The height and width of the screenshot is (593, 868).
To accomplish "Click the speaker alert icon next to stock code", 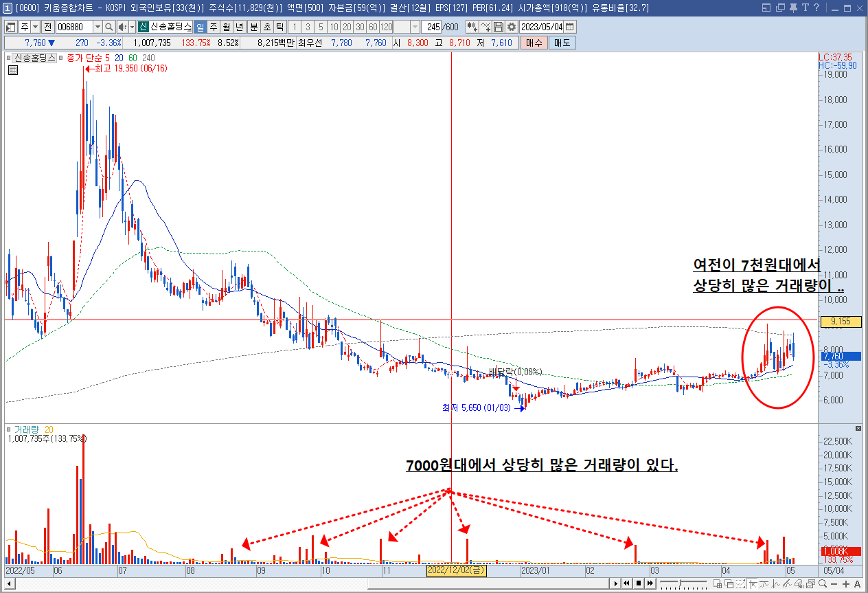I will point(121,27).
